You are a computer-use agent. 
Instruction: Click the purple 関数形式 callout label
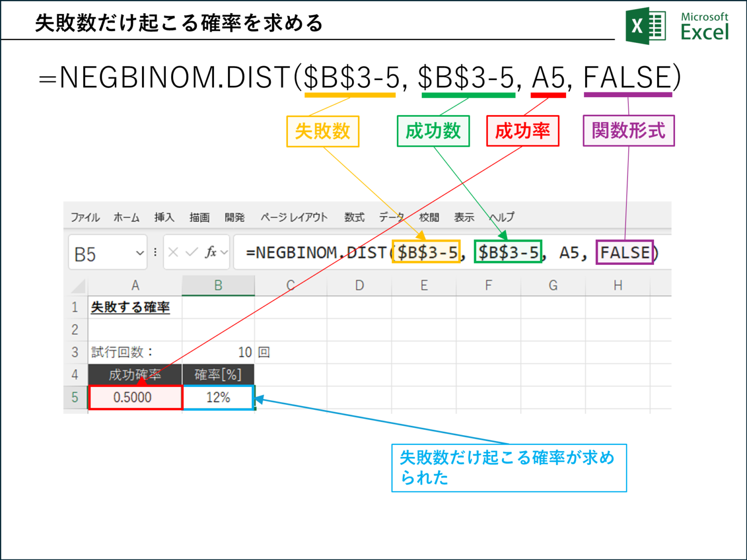[x=628, y=130]
